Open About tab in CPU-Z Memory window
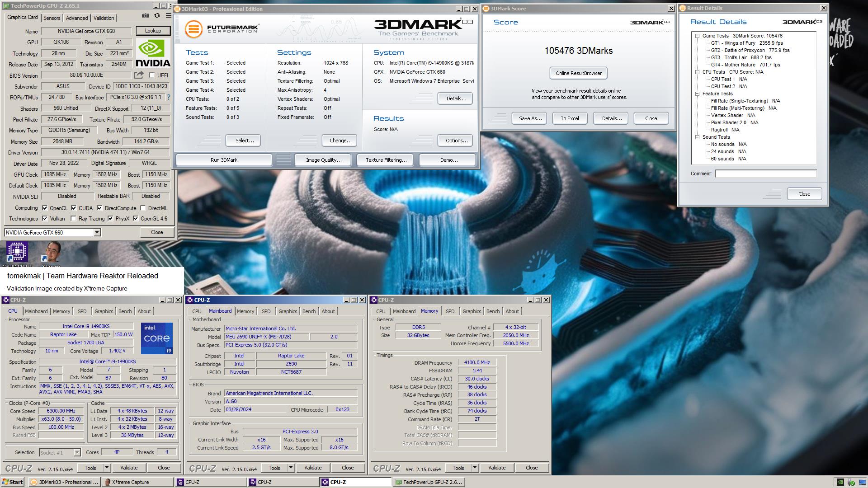This screenshot has height=488, width=868. pyautogui.click(x=512, y=311)
